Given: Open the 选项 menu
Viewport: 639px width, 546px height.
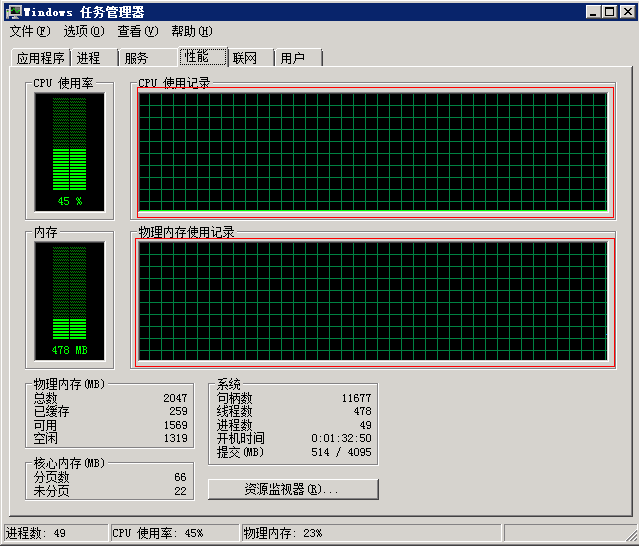Looking at the screenshot, I should tap(83, 31).
